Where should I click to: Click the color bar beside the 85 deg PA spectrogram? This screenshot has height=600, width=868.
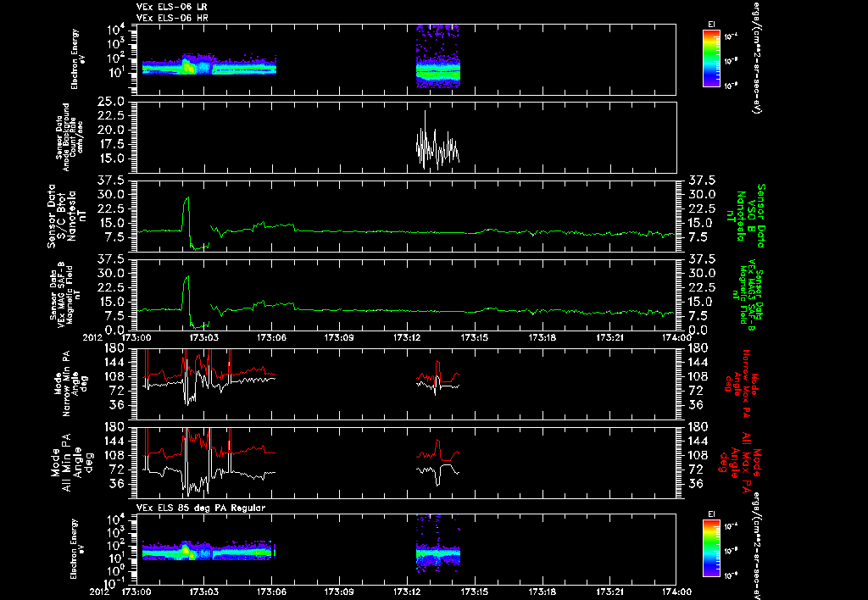tap(711, 548)
